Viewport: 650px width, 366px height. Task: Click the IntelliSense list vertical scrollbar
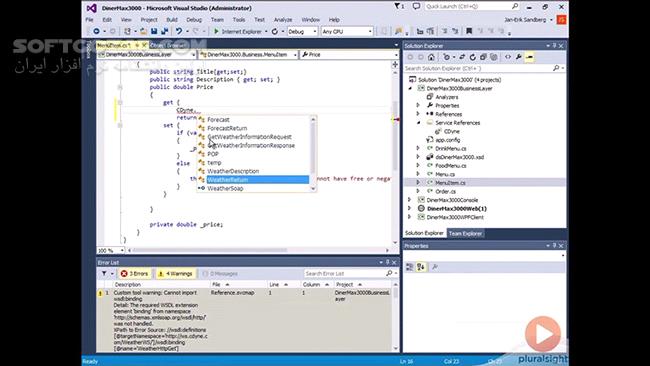tap(313, 154)
